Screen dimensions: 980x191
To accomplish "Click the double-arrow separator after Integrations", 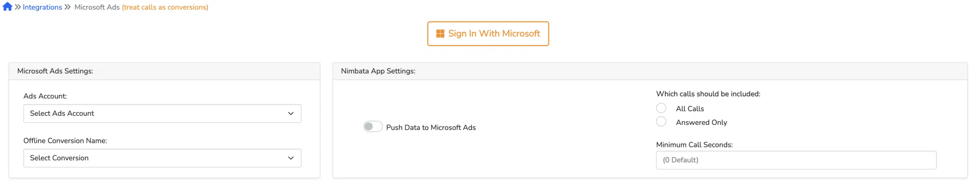I will (x=67, y=7).
